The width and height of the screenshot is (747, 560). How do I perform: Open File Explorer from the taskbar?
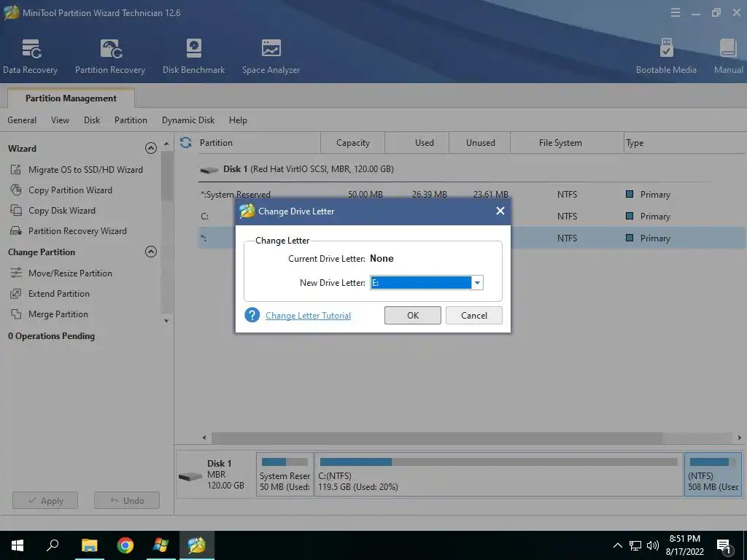(89, 545)
